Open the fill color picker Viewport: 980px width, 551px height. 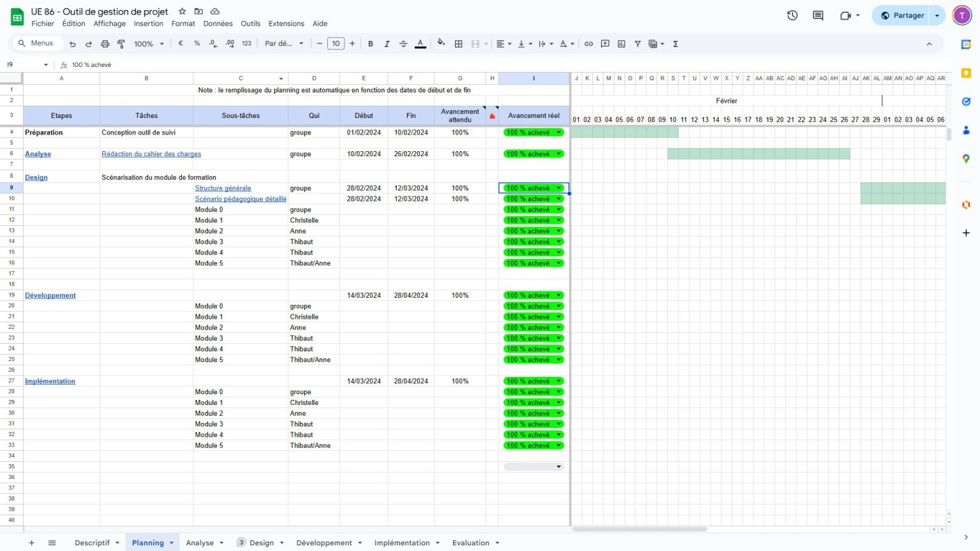(x=440, y=44)
